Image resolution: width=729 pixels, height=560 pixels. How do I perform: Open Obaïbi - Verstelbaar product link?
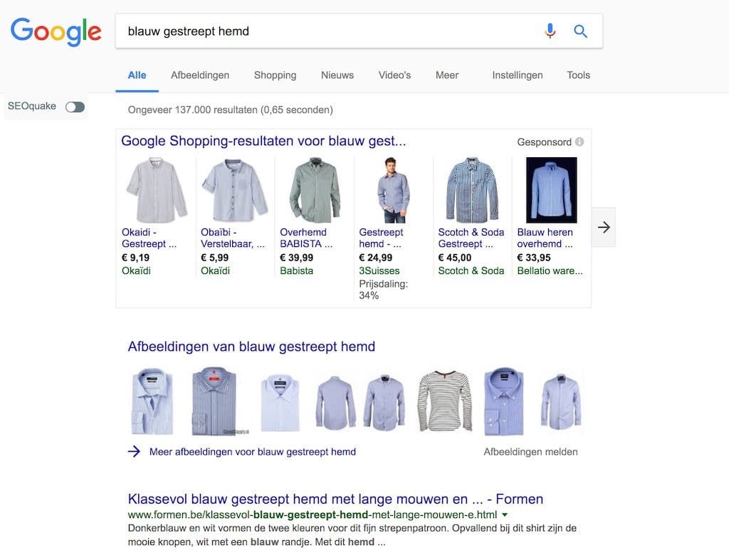coord(233,238)
